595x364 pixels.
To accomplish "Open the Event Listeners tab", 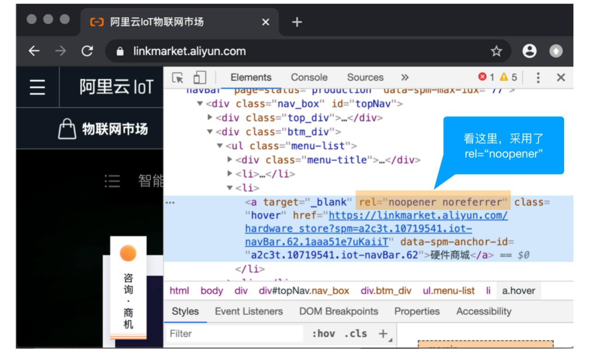I will pos(249,311).
